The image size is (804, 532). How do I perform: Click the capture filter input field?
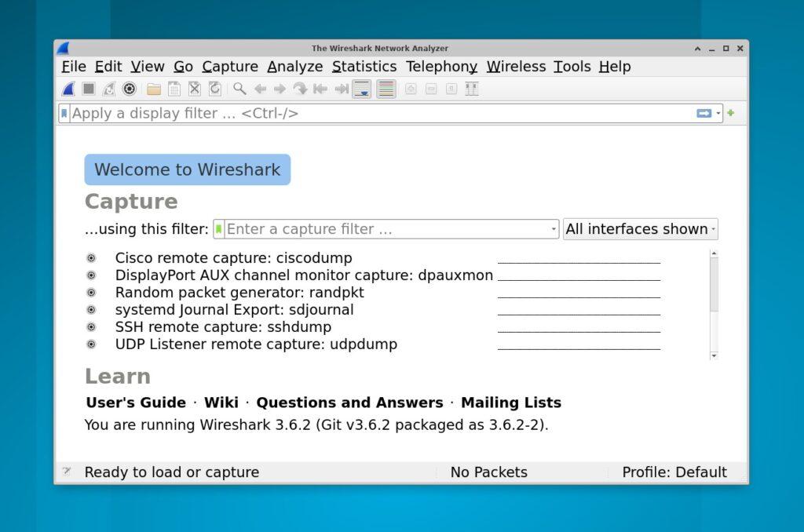pyautogui.click(x=385, y=229)
